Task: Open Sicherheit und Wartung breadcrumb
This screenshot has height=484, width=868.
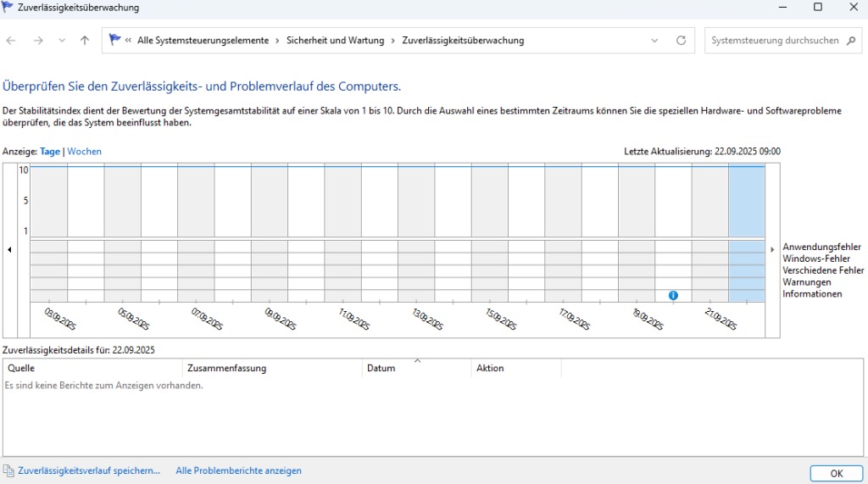Action: coord(335,41)
